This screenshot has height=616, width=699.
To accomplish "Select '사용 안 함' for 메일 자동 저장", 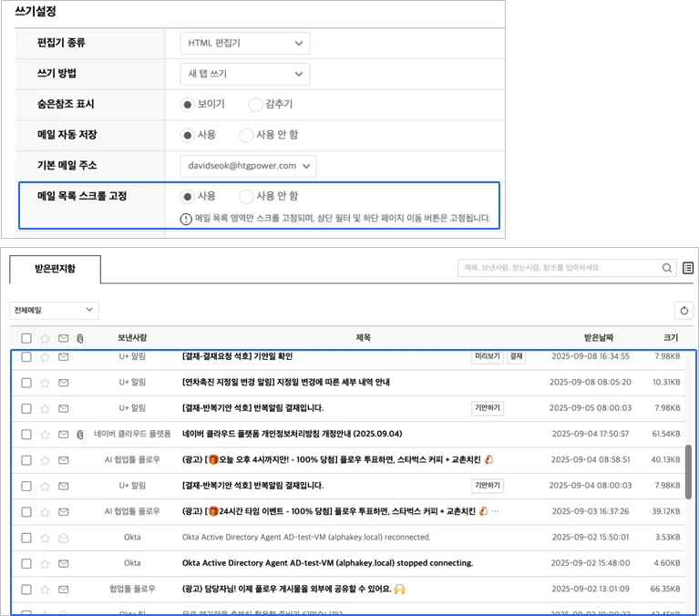I will tap(246, 135).
